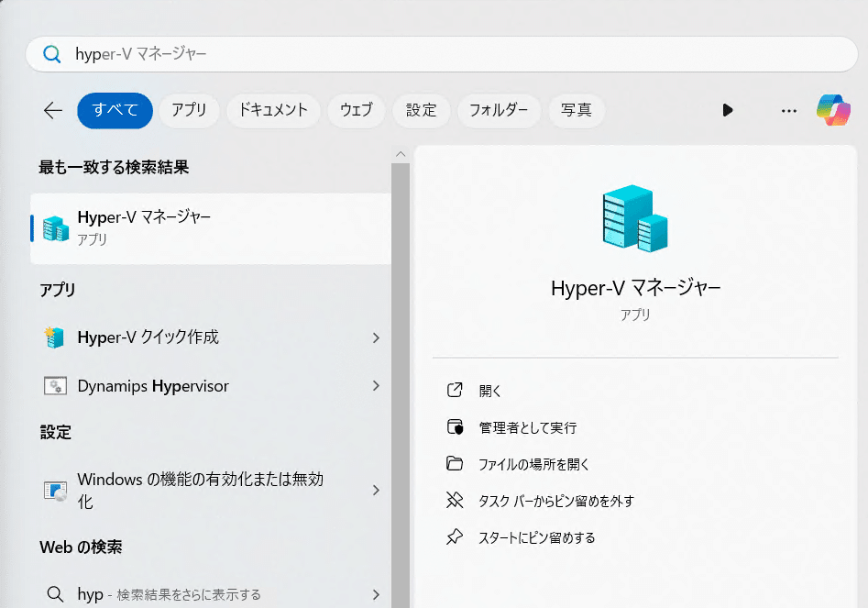Viewport: 868px width, 608px height.
Task: Select the すべて filter tab
Action: pyautogui.click(x=115, y=110)
